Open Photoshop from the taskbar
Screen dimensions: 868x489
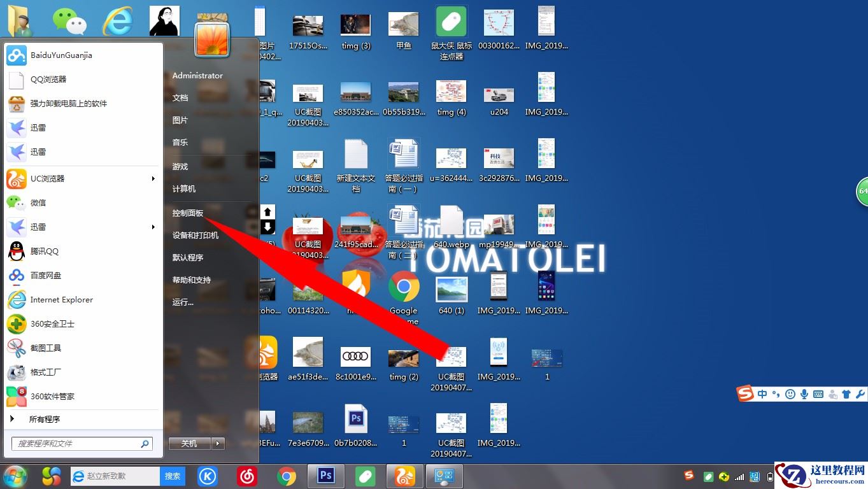[x=325, y=476]
